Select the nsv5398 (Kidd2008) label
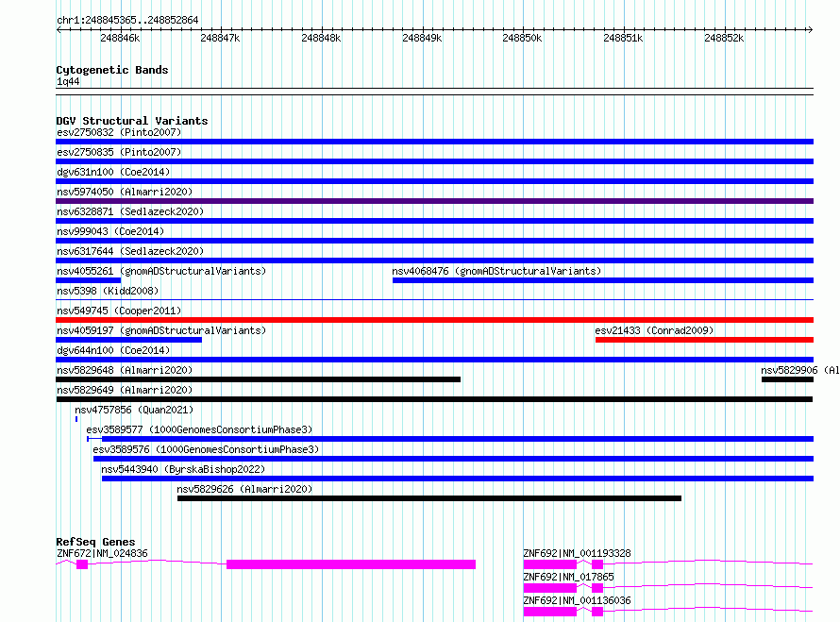The image size is (840, 622). click(x=108, y=291)
